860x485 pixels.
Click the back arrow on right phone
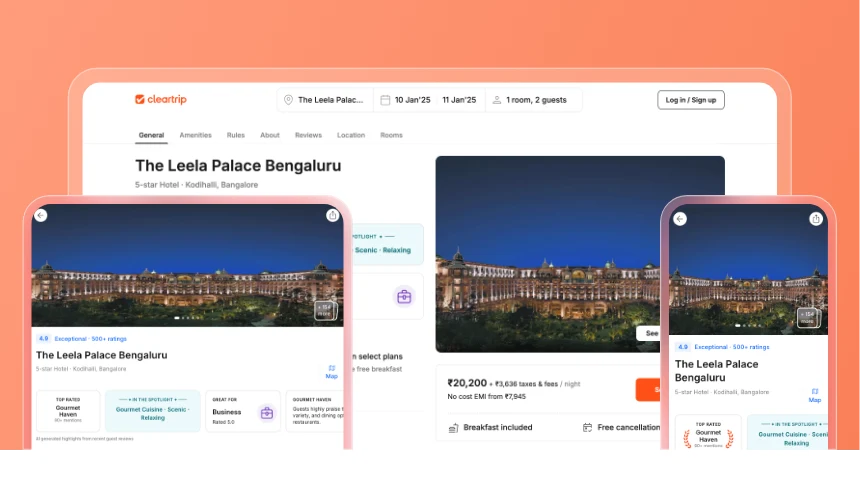click(680, 219)
